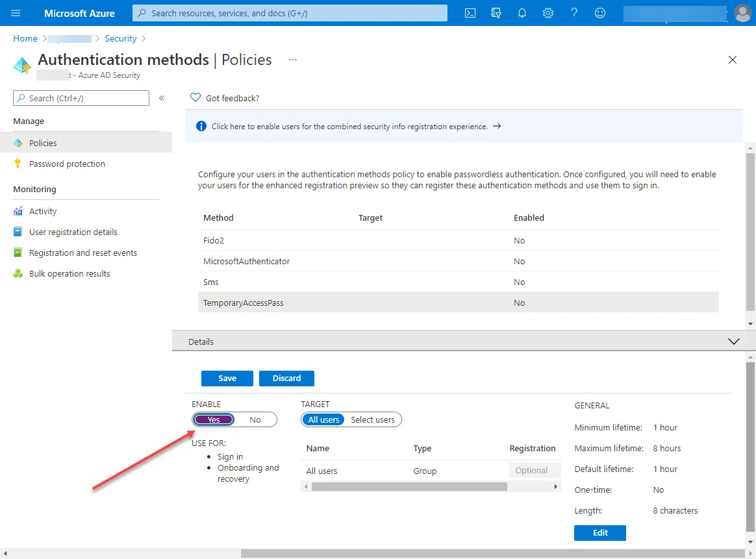Click the Activity chart icon
This screenshot has width=756, height=559.
tap(18, 211)
